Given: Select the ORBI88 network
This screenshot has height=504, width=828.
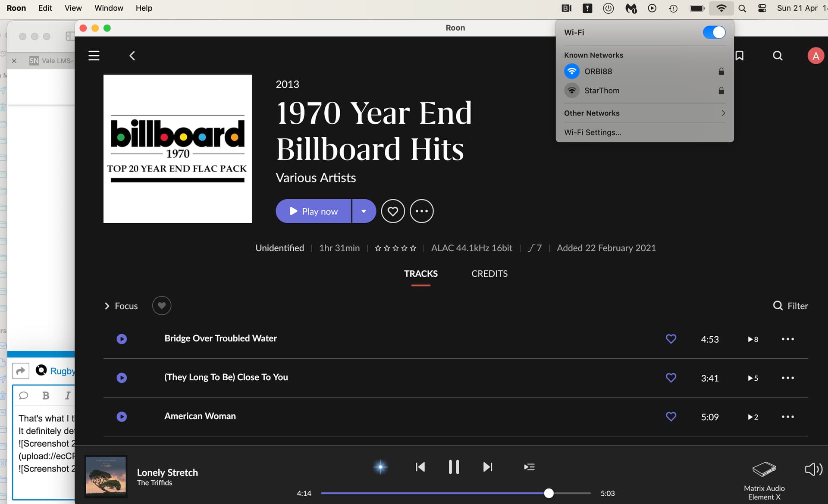Looking at the screenshot, I should pyautogui.click(x=644, y=71).
